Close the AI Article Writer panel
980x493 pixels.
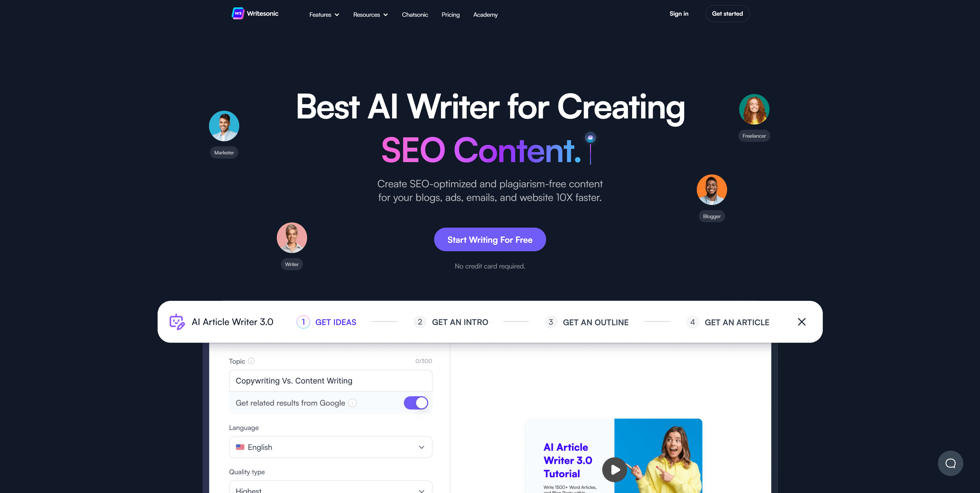[802, 321]
